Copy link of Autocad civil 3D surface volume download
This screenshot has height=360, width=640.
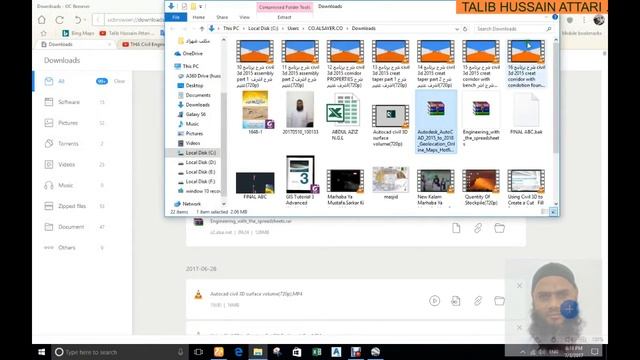(478, 301)
